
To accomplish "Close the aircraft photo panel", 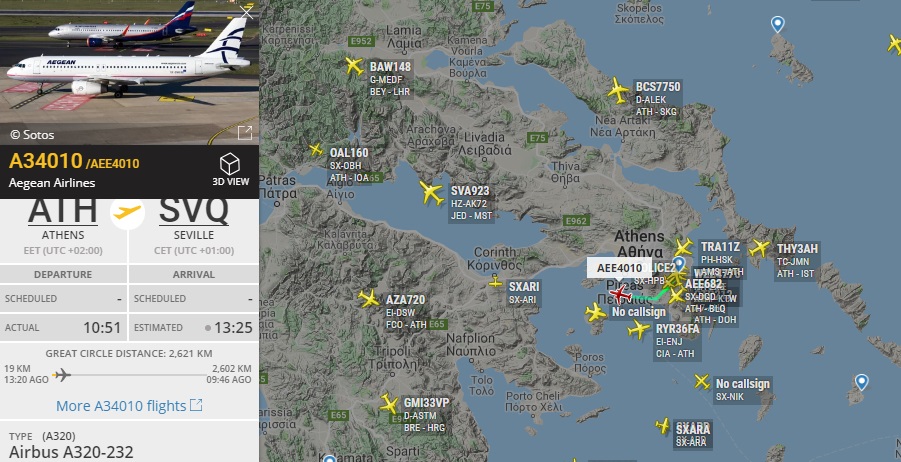I will tap(247, 12).
